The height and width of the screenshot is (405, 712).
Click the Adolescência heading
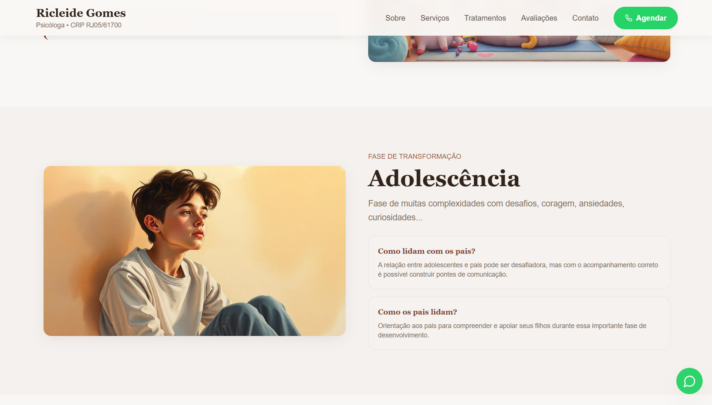[444, 178]
